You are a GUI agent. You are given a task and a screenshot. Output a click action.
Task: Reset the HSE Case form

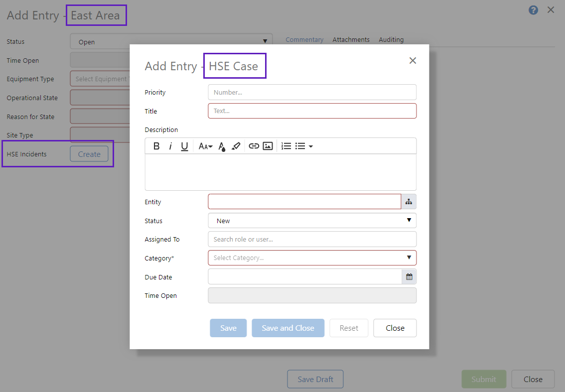tap(349, 328)
